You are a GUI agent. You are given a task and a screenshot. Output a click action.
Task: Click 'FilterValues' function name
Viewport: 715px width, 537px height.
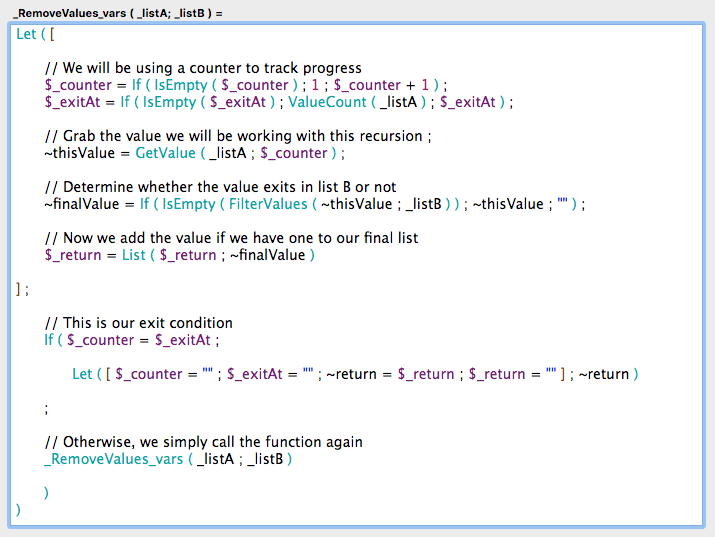point(268,204)
